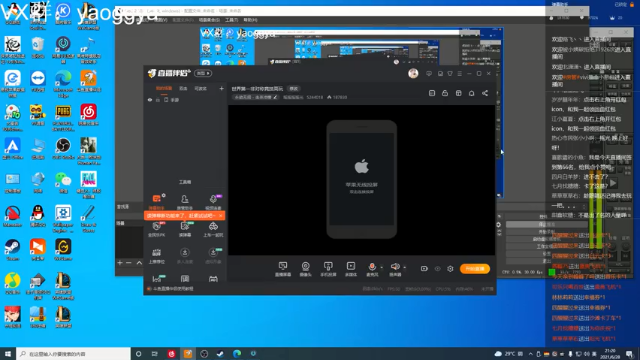Click the Windows taskbar search box
Screen dimensions: 640x360
pos(73,354)
